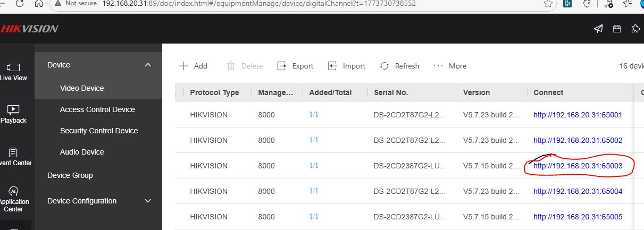Select Audio Device in the side menu
The image size is (644, 230).
coord(82,152)
